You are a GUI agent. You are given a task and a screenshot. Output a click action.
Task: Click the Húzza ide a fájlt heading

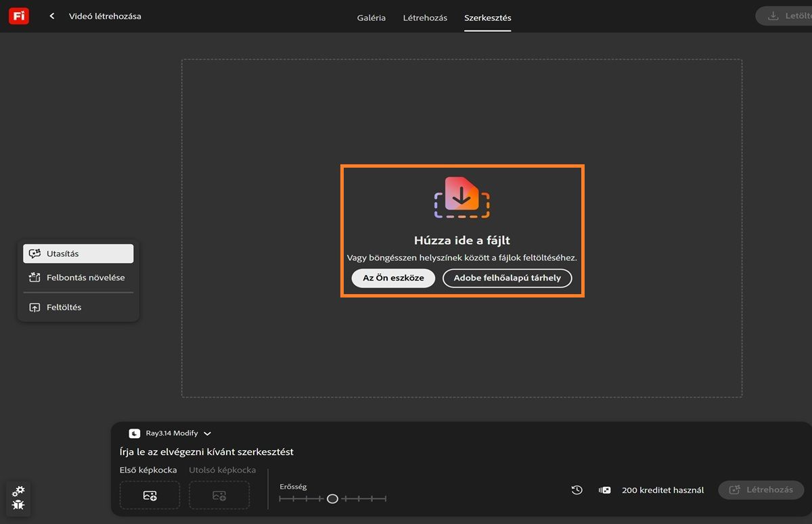[x=461, y=241]
